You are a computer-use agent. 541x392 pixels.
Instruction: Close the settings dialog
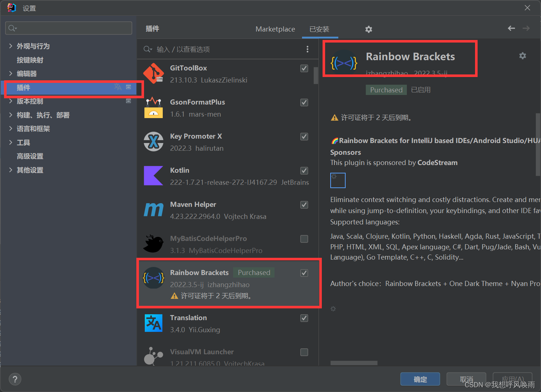pyautogui.click(x=527, y=8)
